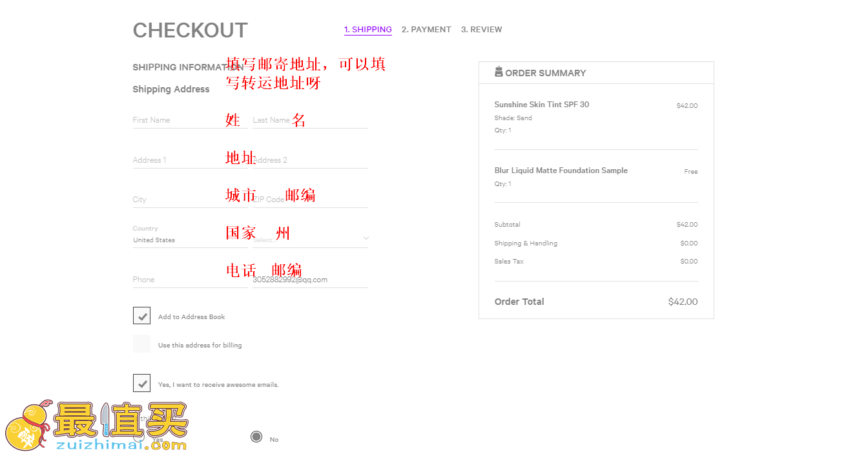This screenshot has width=868, height=456.
Task: Click the Order Total label
Action: point(519,302)
